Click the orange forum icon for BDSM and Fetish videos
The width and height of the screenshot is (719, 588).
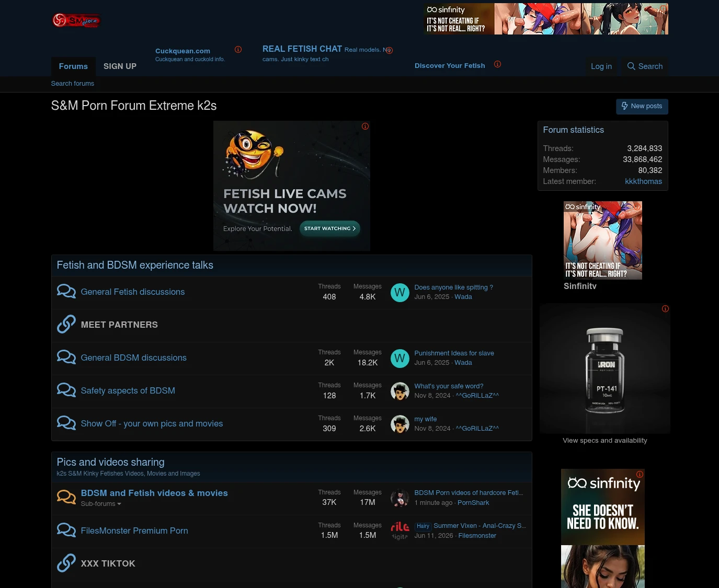(66, 497)
